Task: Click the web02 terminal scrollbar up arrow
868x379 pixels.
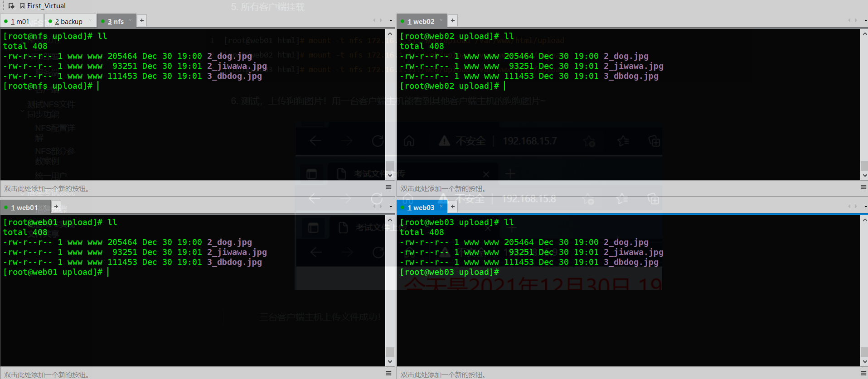Action: coord(864,34)
